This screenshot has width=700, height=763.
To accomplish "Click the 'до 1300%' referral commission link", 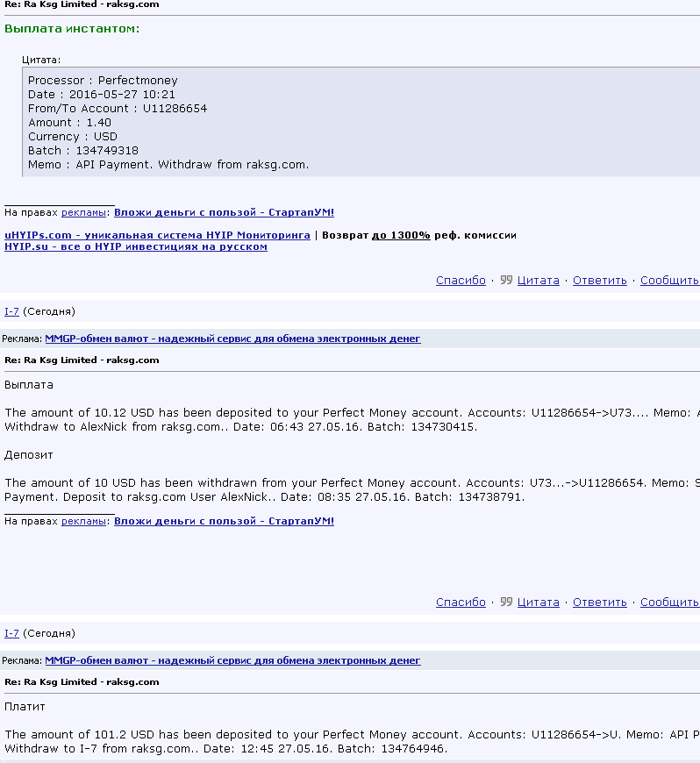I will coord(400,235).
